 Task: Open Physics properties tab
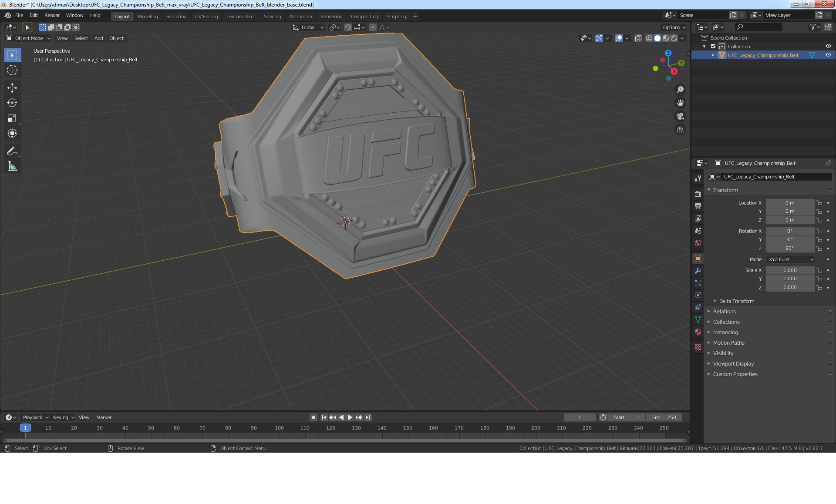pyautogui.click(x=698, y=295)
